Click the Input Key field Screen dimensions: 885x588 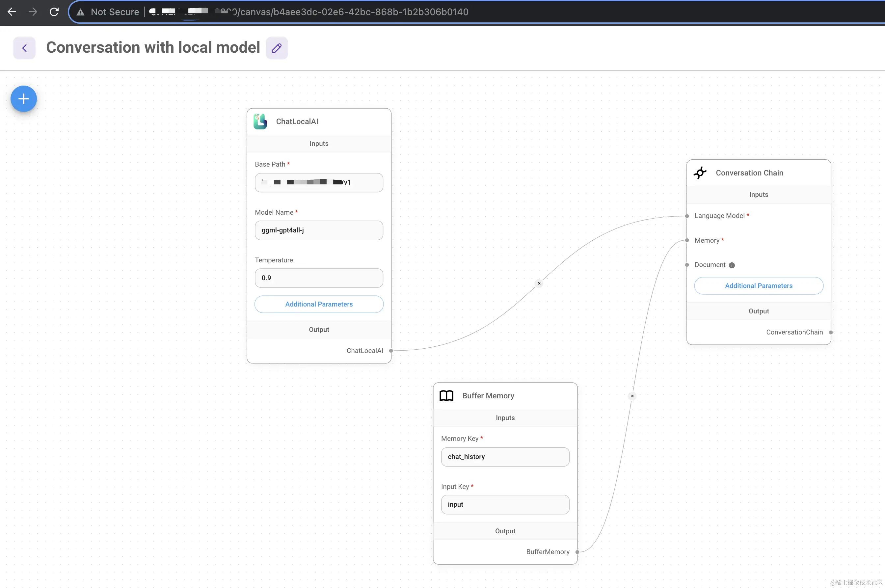[x=505, y=504]
